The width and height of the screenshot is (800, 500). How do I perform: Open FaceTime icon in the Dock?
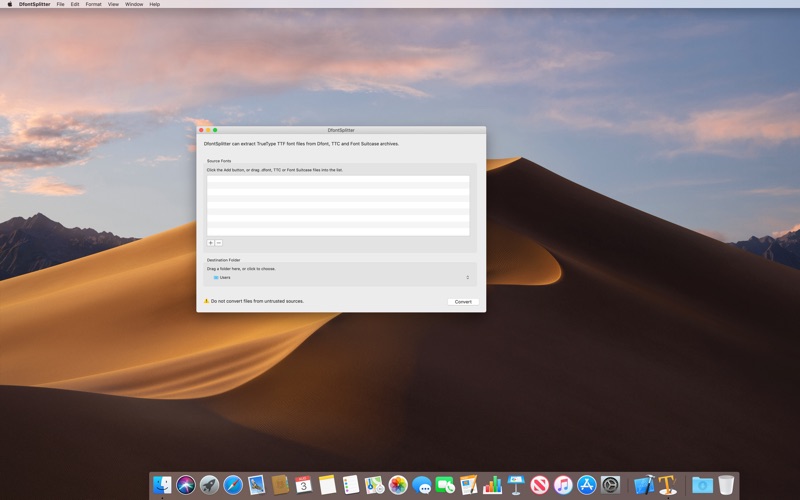(445, 485)
